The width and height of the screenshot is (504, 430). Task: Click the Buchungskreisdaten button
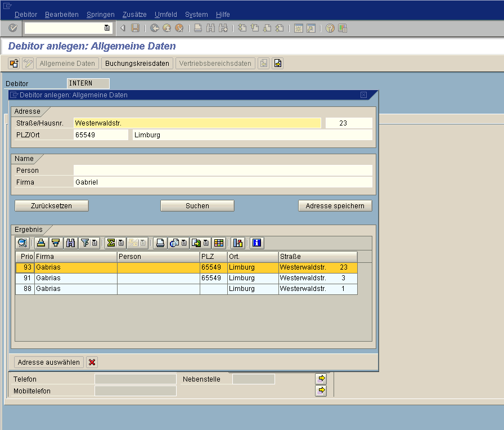pyautogui.click(x=137, y=64)
